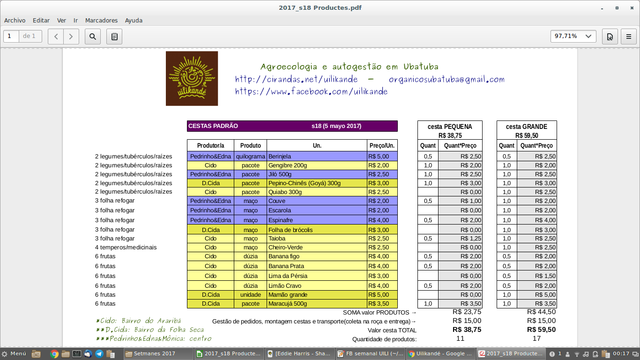The height and width of the screenshot is (360, 640).
Task: Open the annotation document icon button
Action: [610, 36]
